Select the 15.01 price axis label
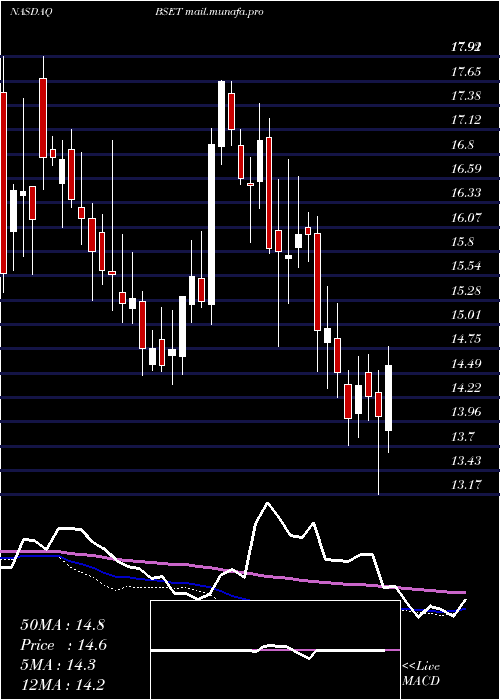 pos(466,314)
